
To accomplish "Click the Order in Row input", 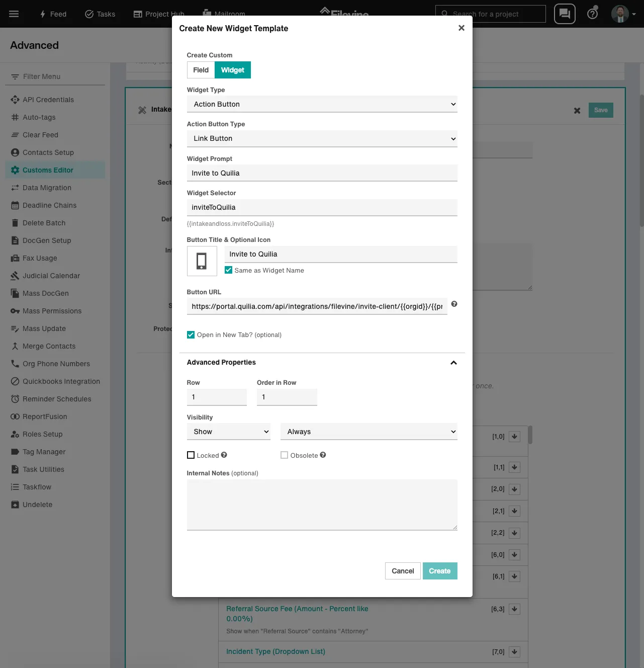I will (x=287, y=397).
